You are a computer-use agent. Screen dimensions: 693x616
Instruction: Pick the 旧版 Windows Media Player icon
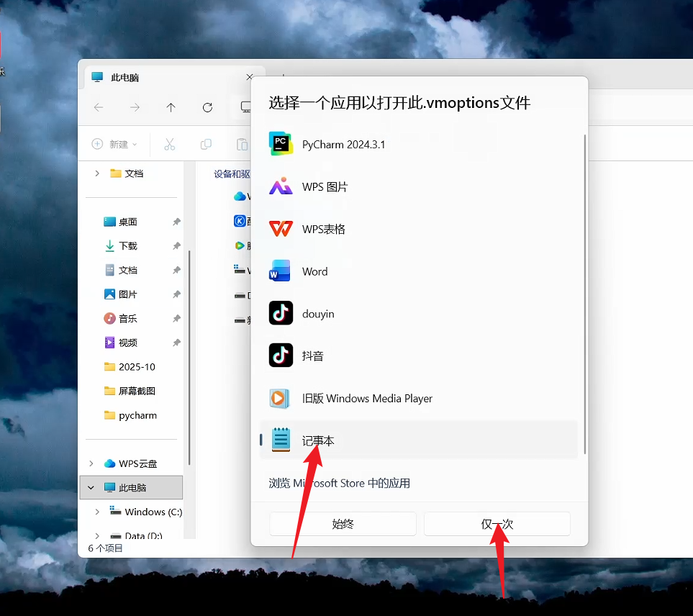click(x=280, y=398)
